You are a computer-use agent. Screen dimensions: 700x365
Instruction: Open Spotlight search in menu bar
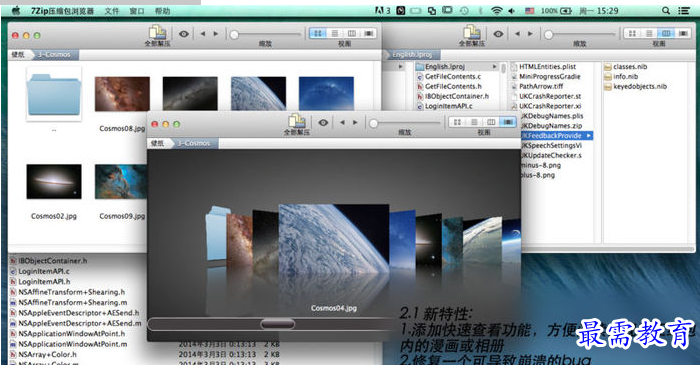(666, 11)
